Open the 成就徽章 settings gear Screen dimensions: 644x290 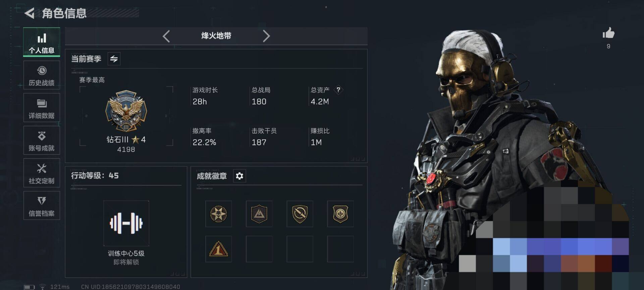click(239, 176)
